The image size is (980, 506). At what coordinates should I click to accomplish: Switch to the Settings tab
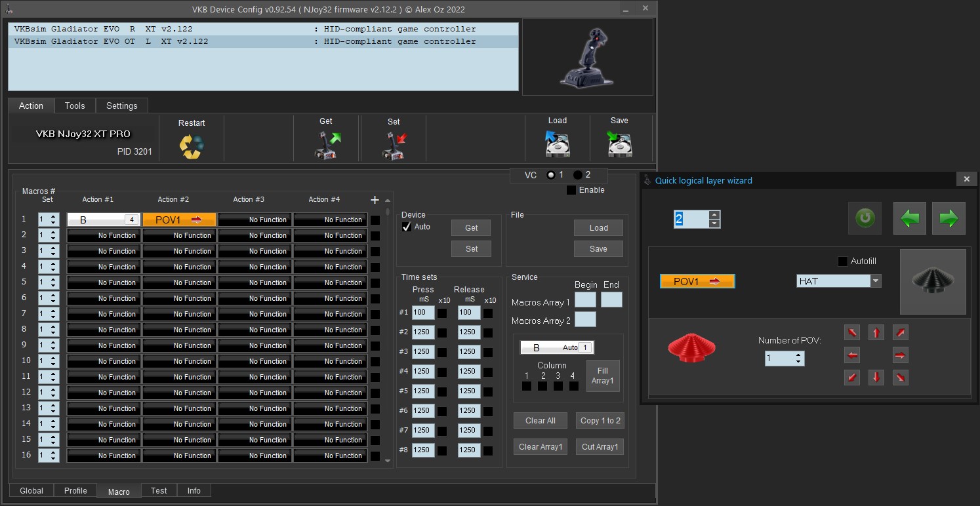(x=122, y=106)
